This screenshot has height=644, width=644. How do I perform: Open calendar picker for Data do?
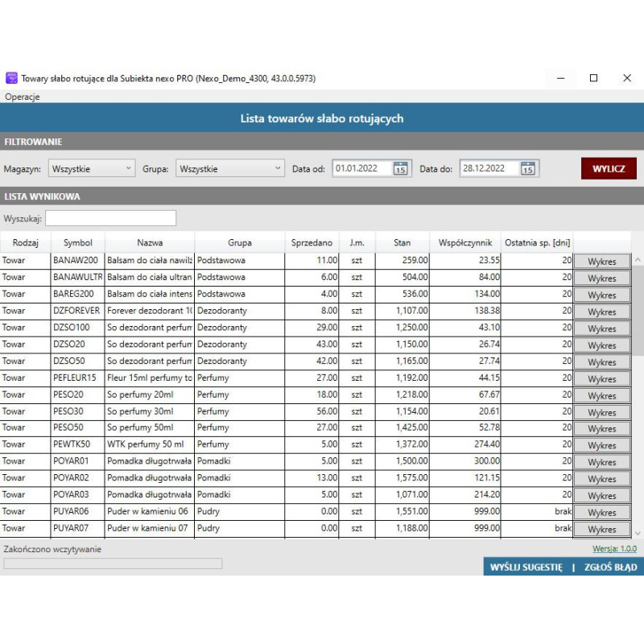[x=528, y=168]
